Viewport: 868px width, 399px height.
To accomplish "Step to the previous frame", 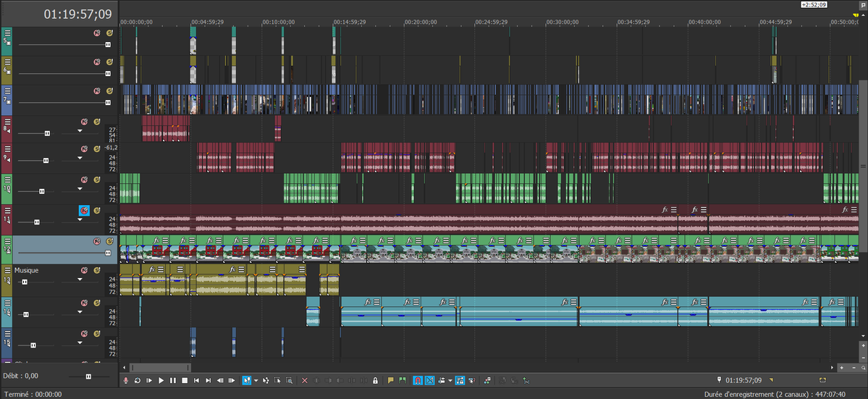I will pyautogui.click(x=220, y=380).
